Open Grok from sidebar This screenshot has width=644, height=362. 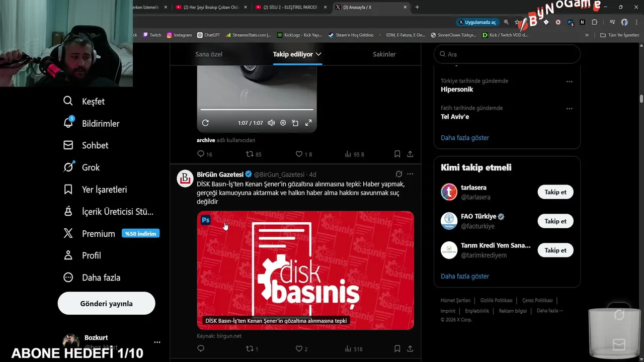coord(68,167)
